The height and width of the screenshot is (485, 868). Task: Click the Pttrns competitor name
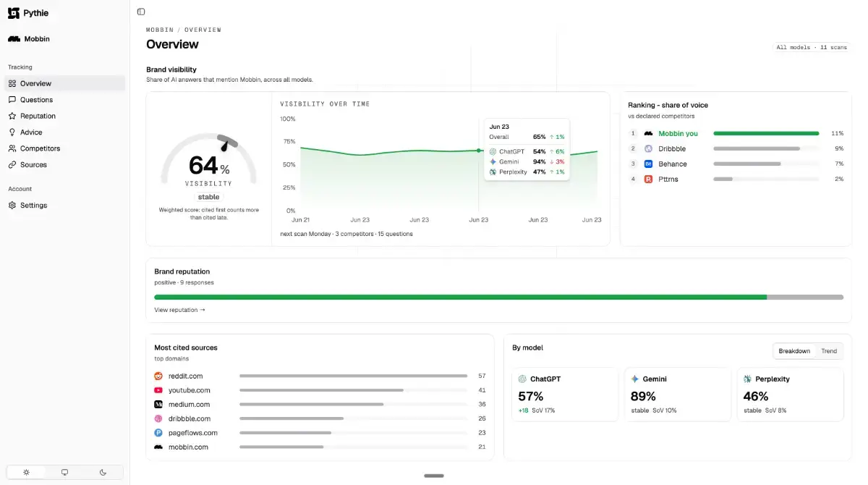tap(668, 179)
